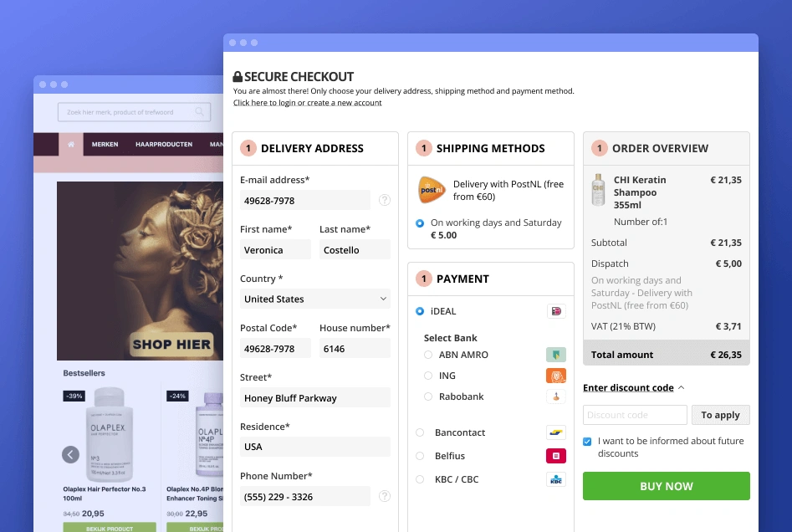Open the Country dropdown
Image resolution: width=792 pixels, height=532 pixels.
point(315,299)
